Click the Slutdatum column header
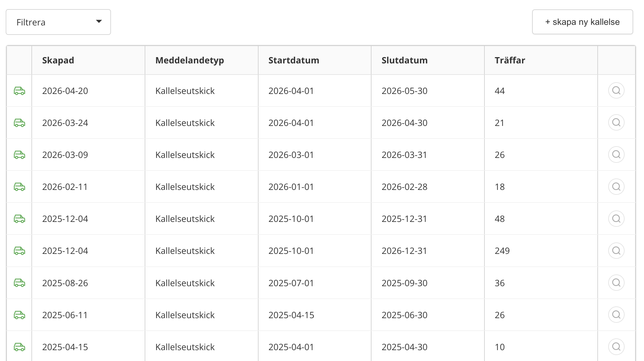The width and height of the screenshot is (644, 361). [404, 60]
